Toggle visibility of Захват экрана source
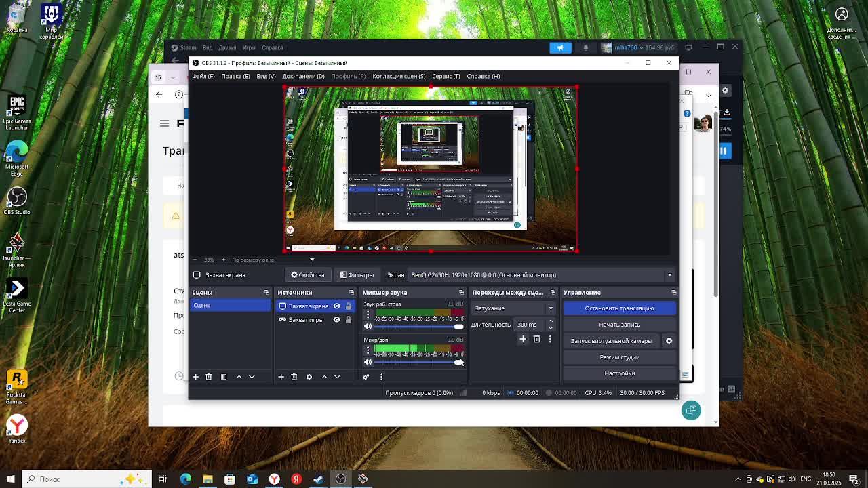This screenshot has width=868, height=488. (x=337, y=306)
